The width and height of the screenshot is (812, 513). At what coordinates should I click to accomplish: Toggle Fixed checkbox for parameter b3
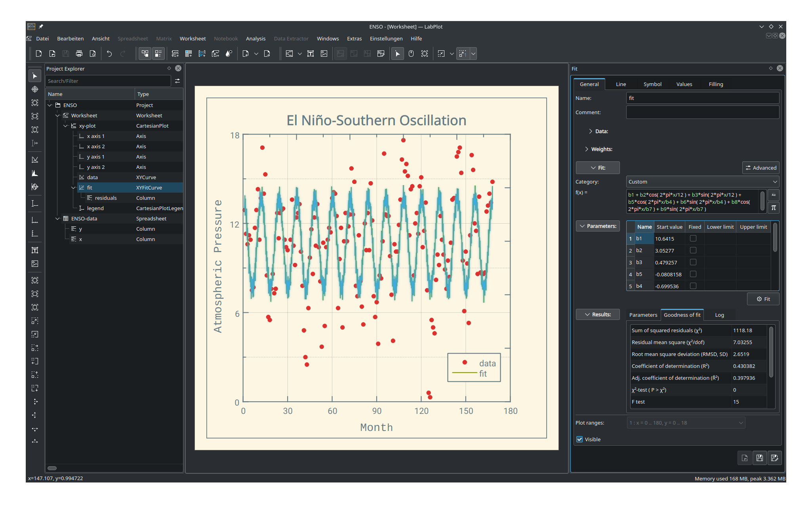693,262
